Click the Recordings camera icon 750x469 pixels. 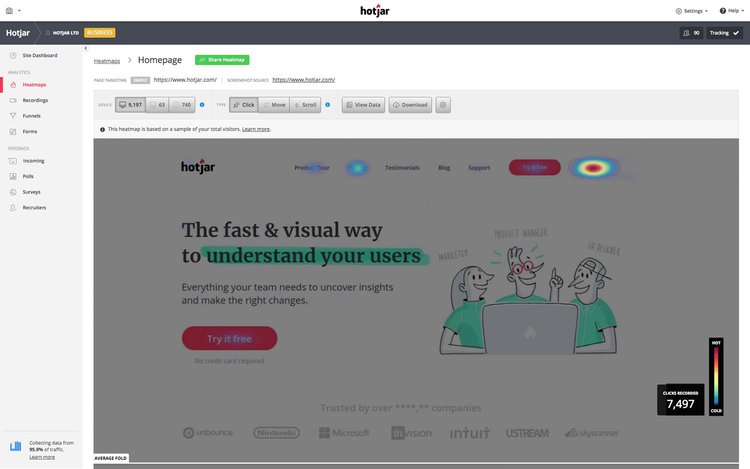click(13, 100)
